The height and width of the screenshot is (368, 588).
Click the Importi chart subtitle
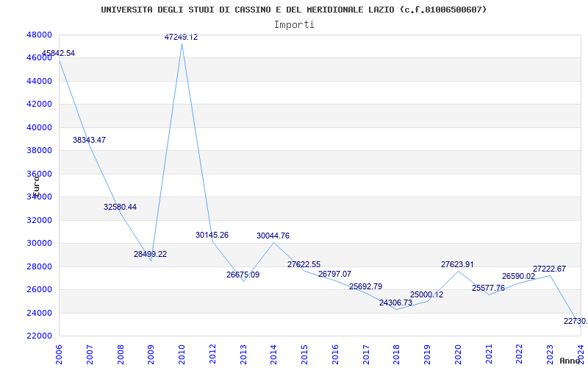[x=294, y=25]
